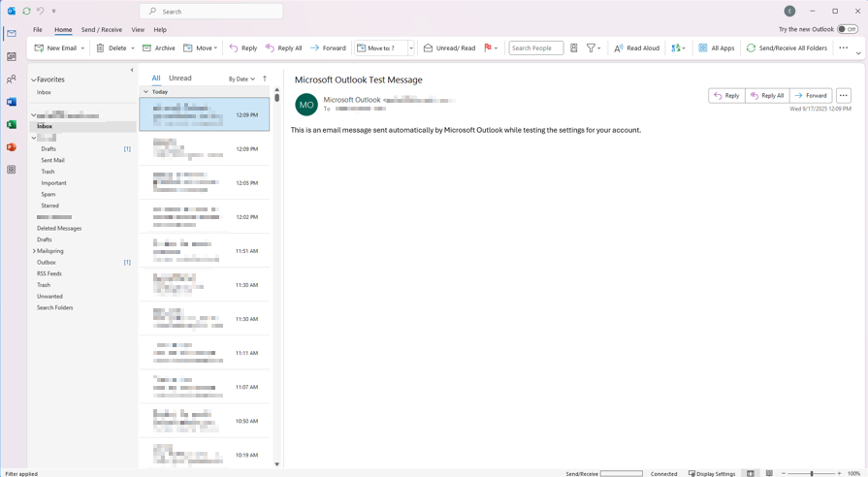Open the Help tab
Image resolution: width=868 pixels, height=477 pixels.
click(x=160, y=30)
